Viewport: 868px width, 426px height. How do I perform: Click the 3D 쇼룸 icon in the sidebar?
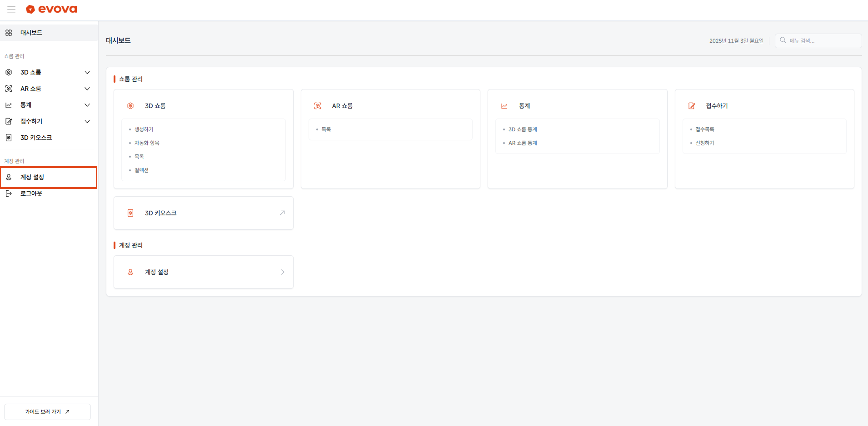click(x=8, y=72)
